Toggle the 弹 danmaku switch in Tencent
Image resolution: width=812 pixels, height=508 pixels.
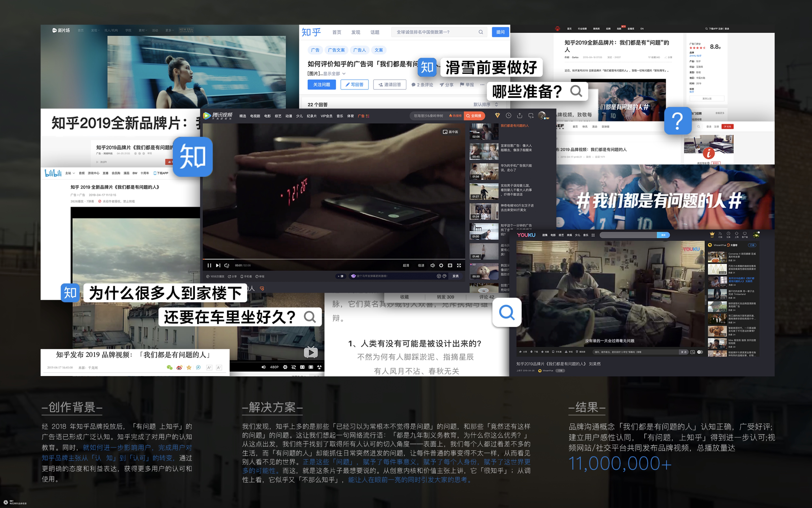[x=340, y=276]
